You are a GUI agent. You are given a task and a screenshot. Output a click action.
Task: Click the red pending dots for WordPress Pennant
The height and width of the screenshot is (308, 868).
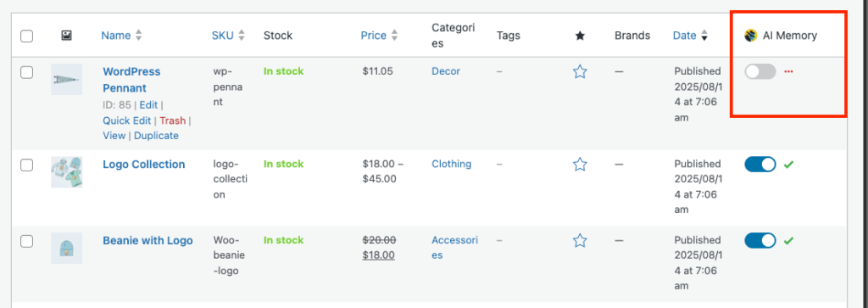click(x=789, y=71)
